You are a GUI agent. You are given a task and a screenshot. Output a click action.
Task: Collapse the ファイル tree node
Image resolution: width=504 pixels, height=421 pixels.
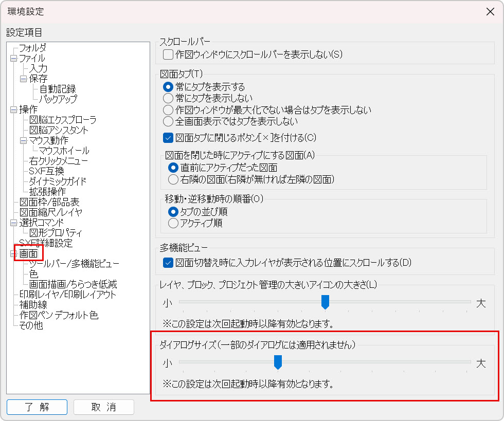pyautogui.click(x=13, y=59)
